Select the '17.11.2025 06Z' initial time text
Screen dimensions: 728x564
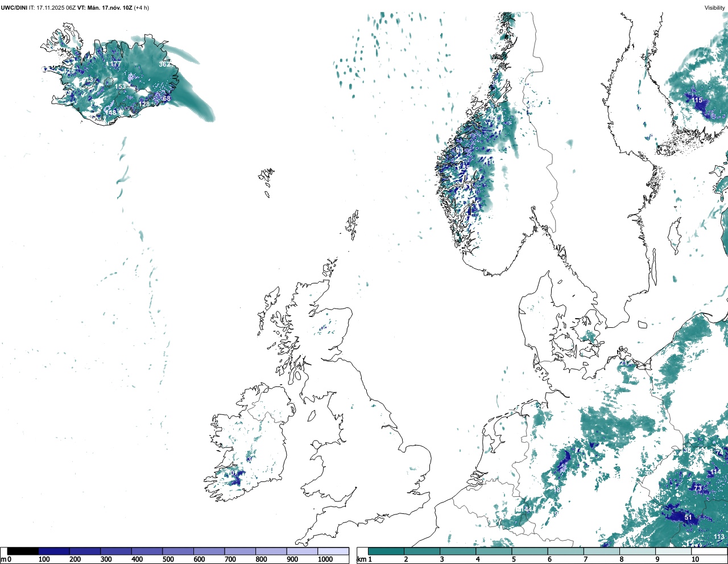(x=56, y=7)
